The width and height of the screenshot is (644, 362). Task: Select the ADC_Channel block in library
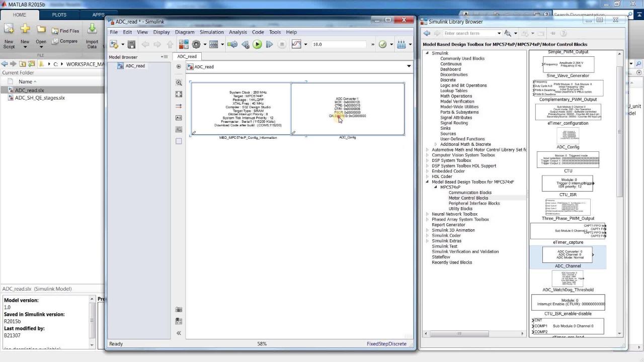point(568,255)
